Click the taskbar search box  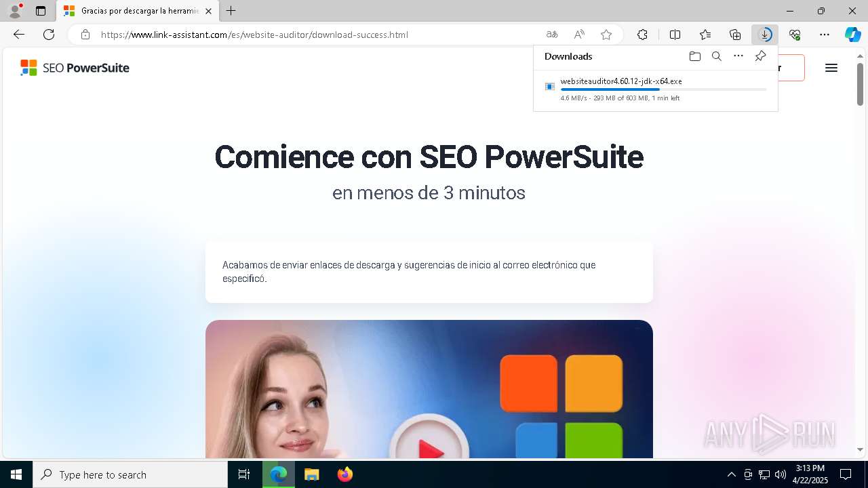(130, 474)
